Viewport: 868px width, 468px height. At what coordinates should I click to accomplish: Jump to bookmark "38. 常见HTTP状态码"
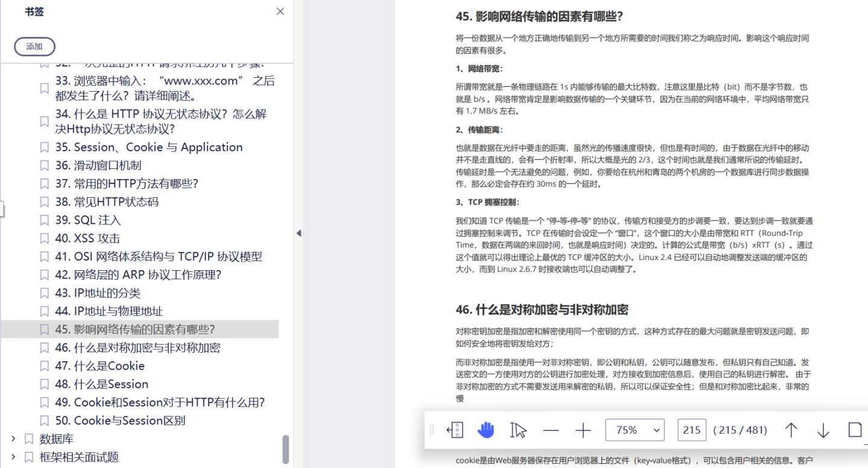tap(107, 201)
